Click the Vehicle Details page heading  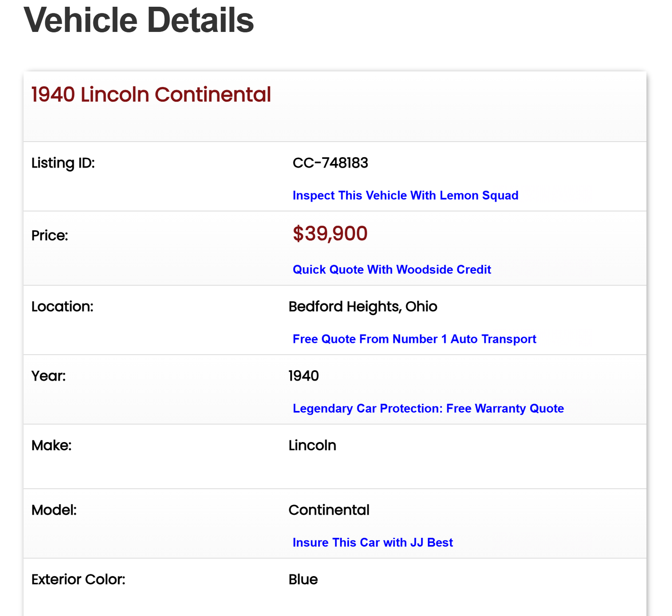139,20
